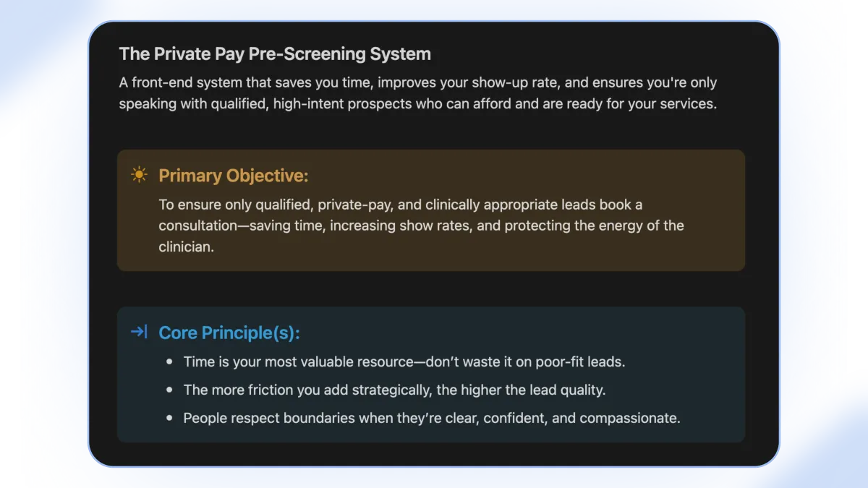The height and width of the screenshot is (488, 868).
Task: Click the 'Time is your most valuable resource' bullet
Action: coord(404,361)
